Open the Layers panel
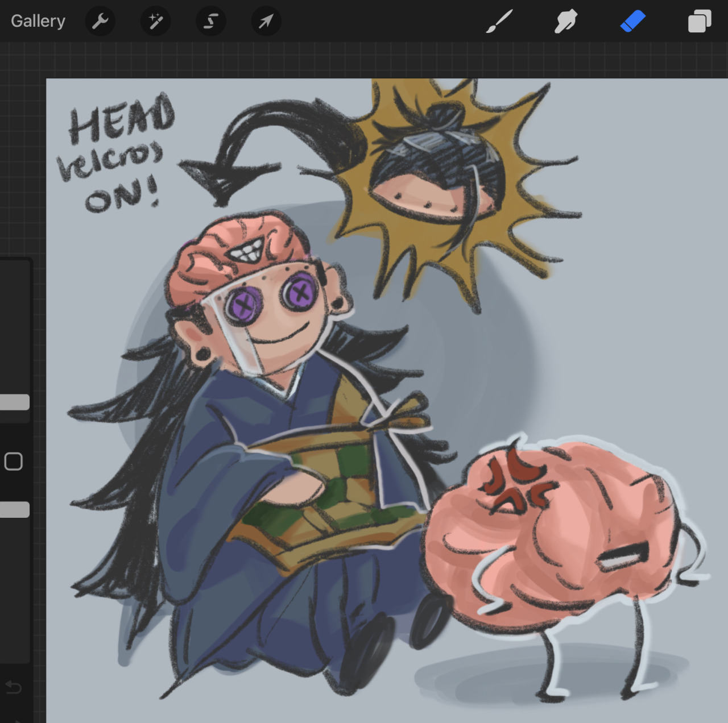Image resolution: width=728 pixels, height=723 pixels. coord(699,22)
